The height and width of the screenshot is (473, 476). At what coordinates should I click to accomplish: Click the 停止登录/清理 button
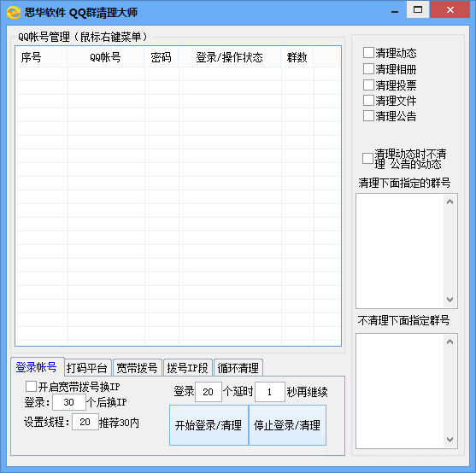click(287, 425)
